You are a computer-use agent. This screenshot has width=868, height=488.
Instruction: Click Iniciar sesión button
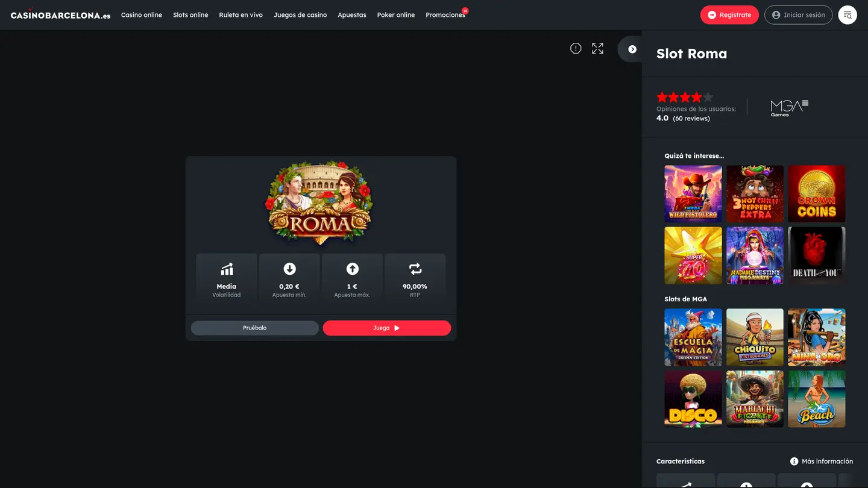tap(798, 14)
